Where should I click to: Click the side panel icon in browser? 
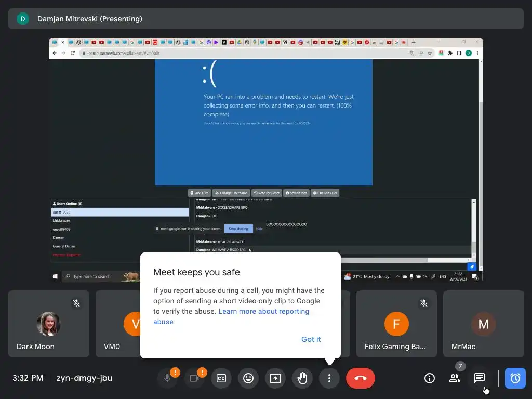459,53
